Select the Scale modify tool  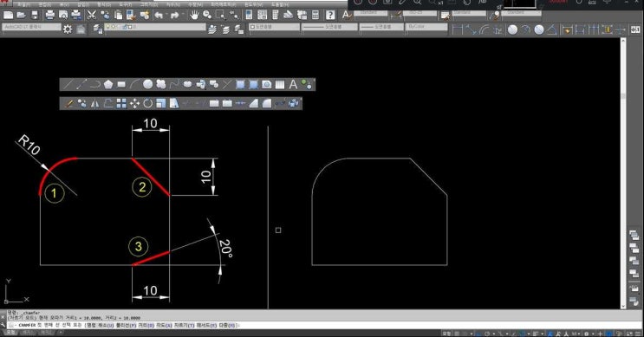tap(161, 103)
